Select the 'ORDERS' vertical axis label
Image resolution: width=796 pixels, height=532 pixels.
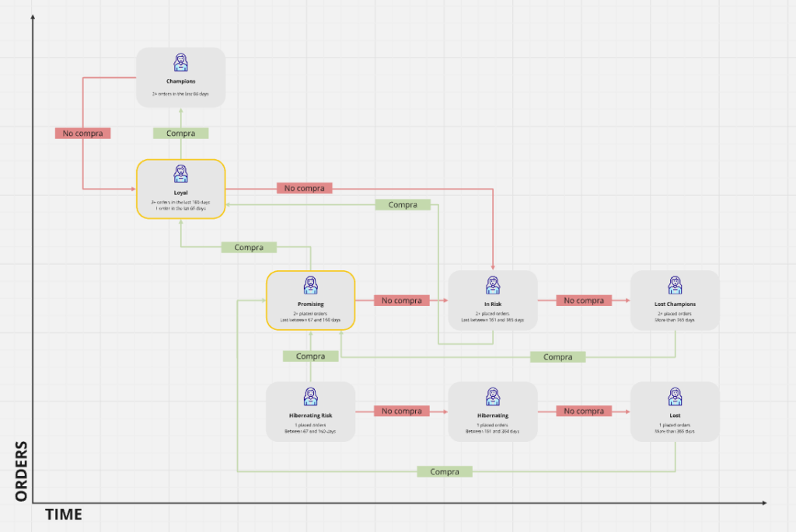(x=21, y=471)
